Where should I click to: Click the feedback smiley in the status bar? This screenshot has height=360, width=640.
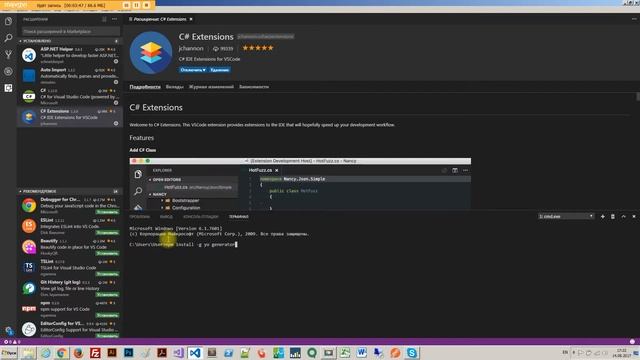632,342
